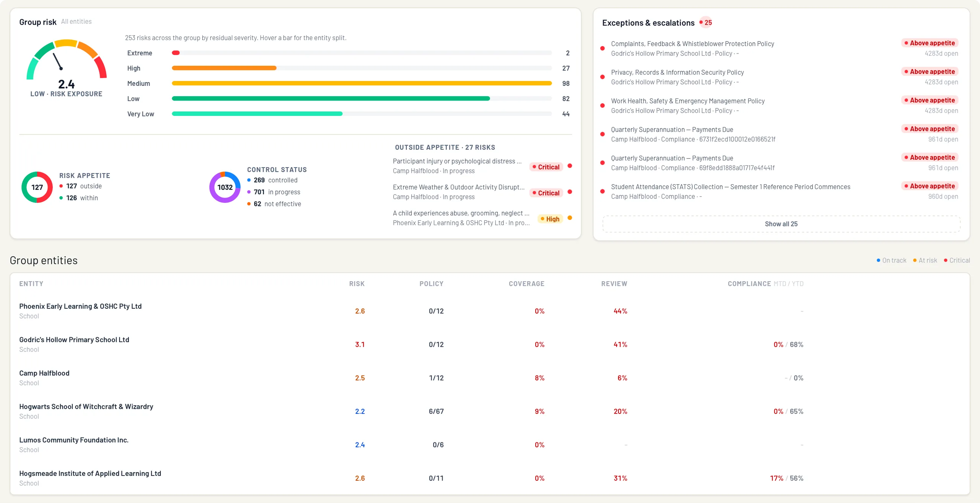
Task: Click the 269 controlled legend entry
Action: pyautogui.click(x=272, y=180)
